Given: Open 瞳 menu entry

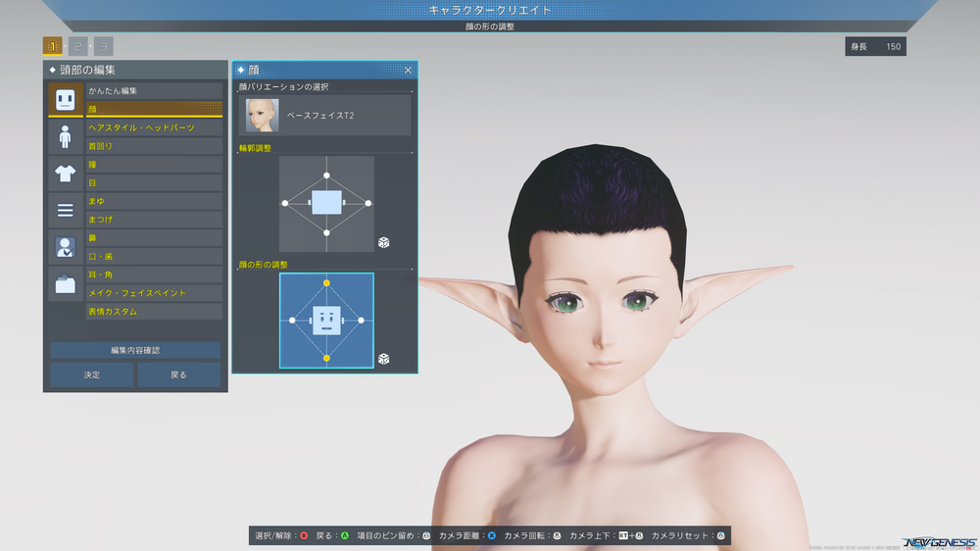Looking at the screenshot, I should coord(155,165).
